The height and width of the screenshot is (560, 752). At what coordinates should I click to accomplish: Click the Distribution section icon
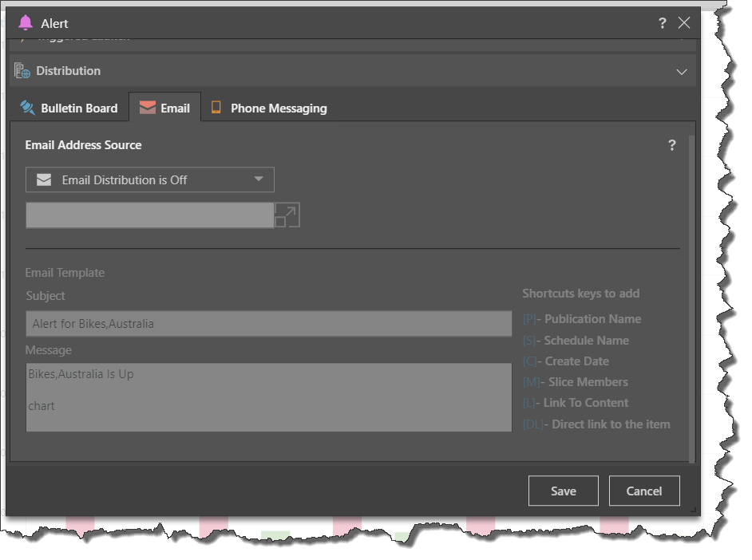[x=22, y=71]
